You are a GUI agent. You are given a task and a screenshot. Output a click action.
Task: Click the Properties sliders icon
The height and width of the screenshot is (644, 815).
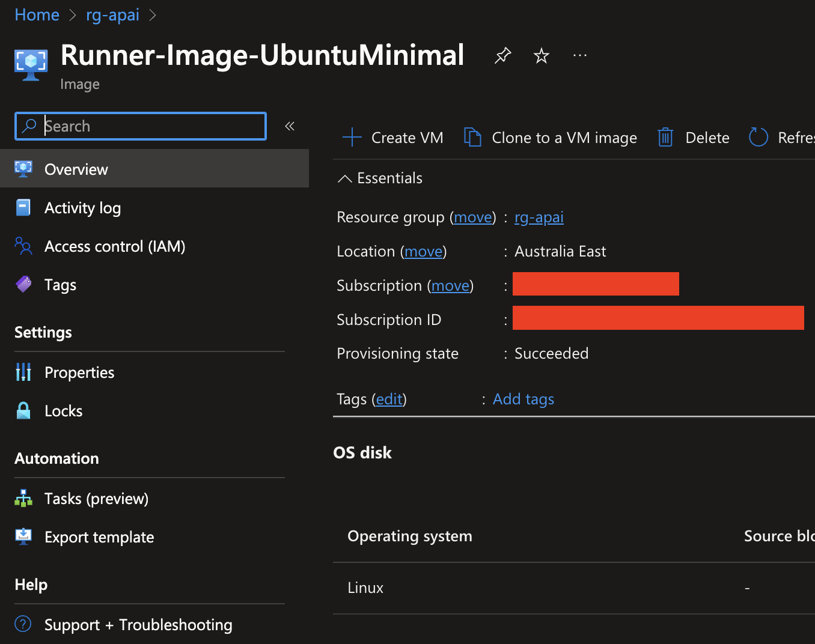pos(23,372)
